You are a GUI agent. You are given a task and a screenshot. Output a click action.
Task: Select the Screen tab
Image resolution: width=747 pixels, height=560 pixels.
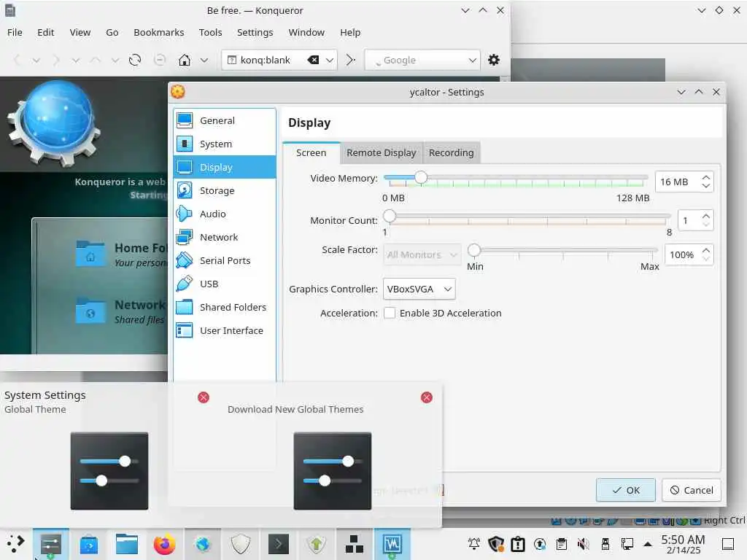click(311, 153)
